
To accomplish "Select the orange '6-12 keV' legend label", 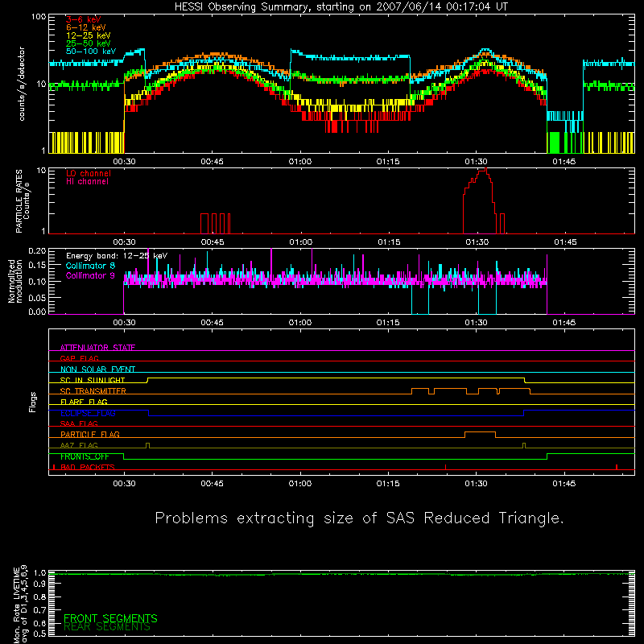I will 86,27.
